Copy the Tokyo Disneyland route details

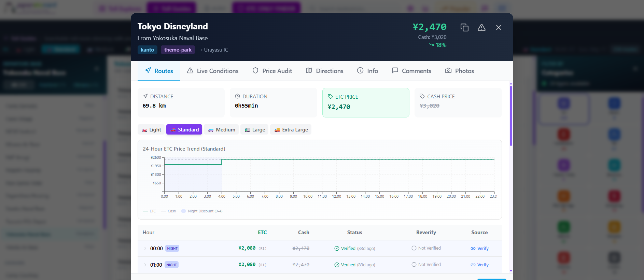[x=464, y=27]
